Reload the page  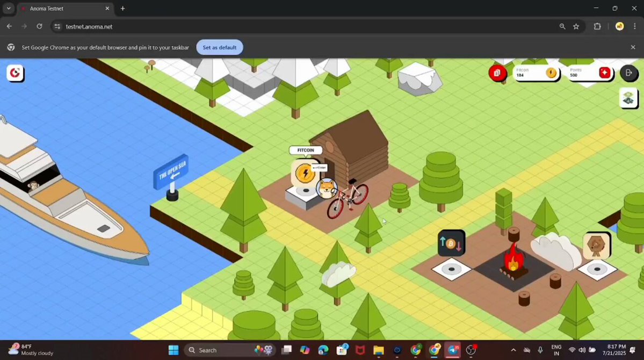click(x=39, y=26)
